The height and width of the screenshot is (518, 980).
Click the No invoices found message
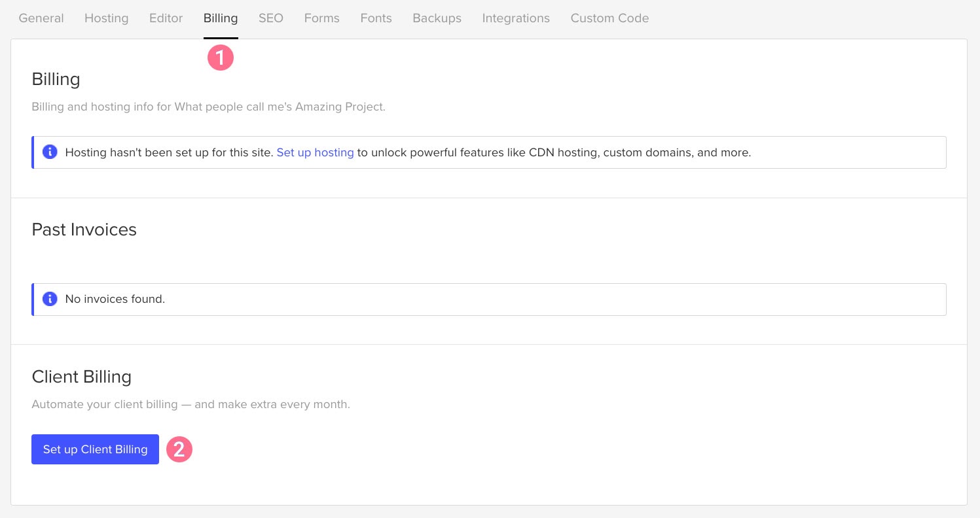[115, 299]
